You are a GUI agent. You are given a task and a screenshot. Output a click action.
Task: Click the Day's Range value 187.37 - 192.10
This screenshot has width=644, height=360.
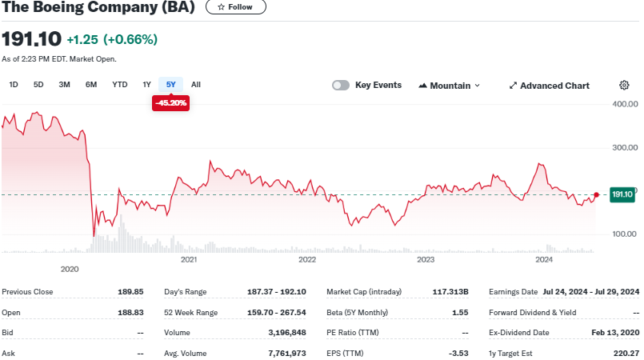point(277,292)
